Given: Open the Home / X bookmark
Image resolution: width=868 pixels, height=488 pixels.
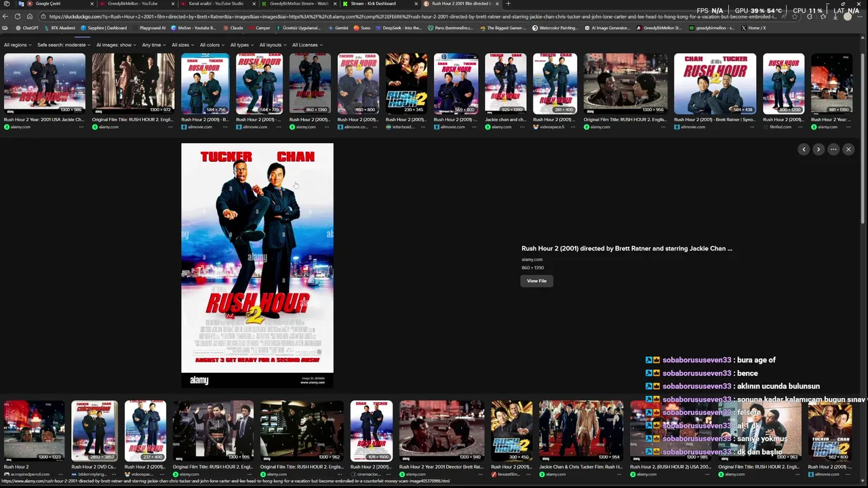Looking at the screenshot, I should click(753, 28).
